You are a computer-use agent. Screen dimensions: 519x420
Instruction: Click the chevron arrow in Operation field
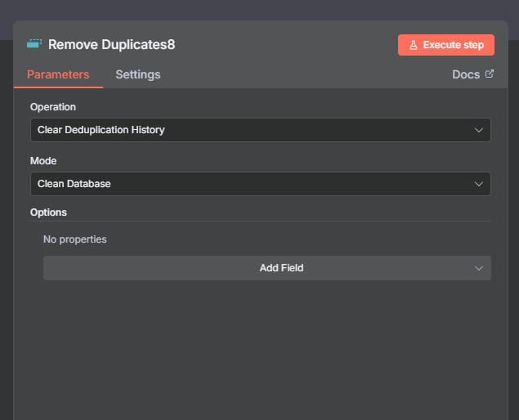(479, 130)
